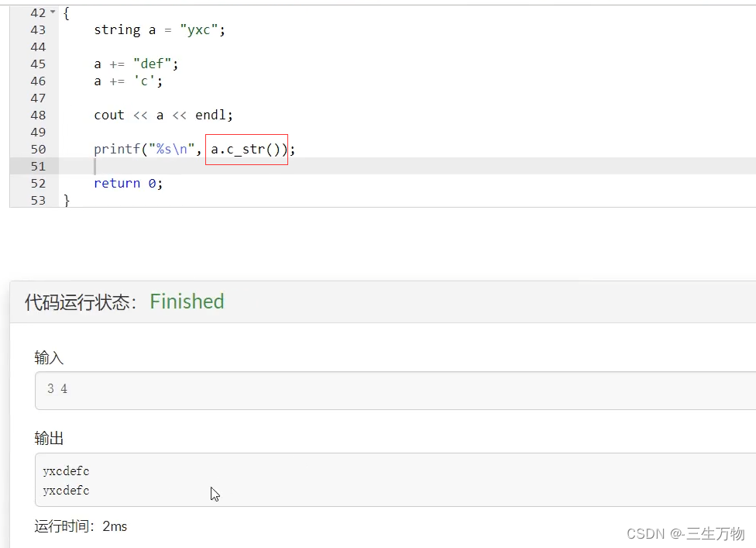
Task: Click second output line yxcdefc
Action: (66, 491)
